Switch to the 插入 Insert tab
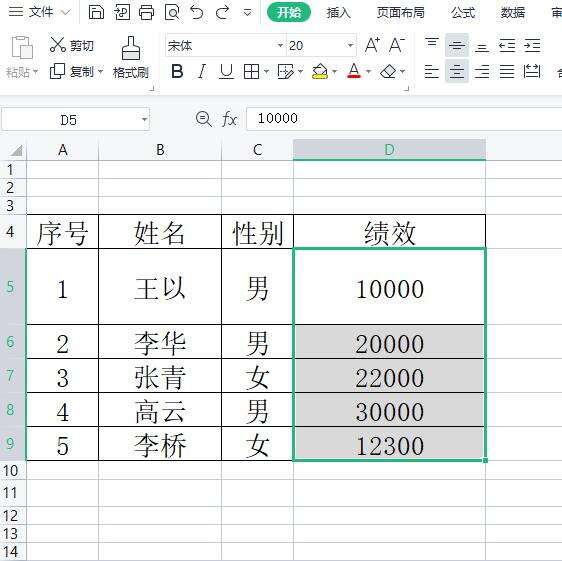This screenshot has width=562, height=561. click(338, 13)
